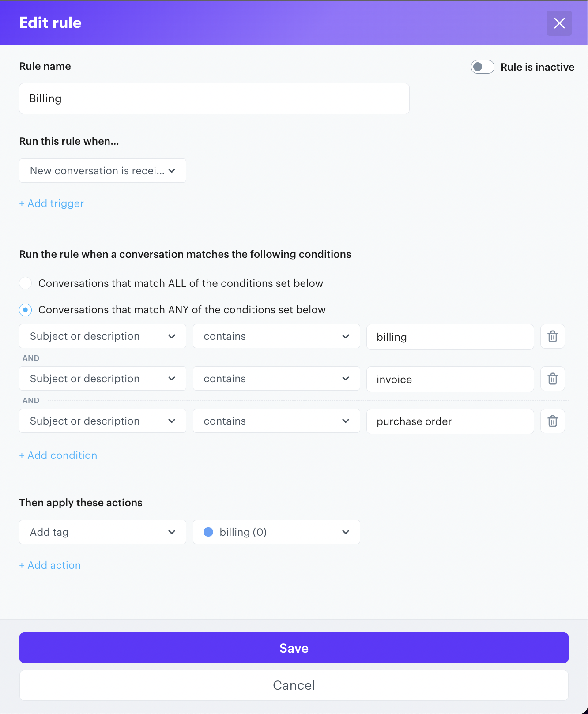
Task: Close the Edit rule dialog
Action: [559, 23]
